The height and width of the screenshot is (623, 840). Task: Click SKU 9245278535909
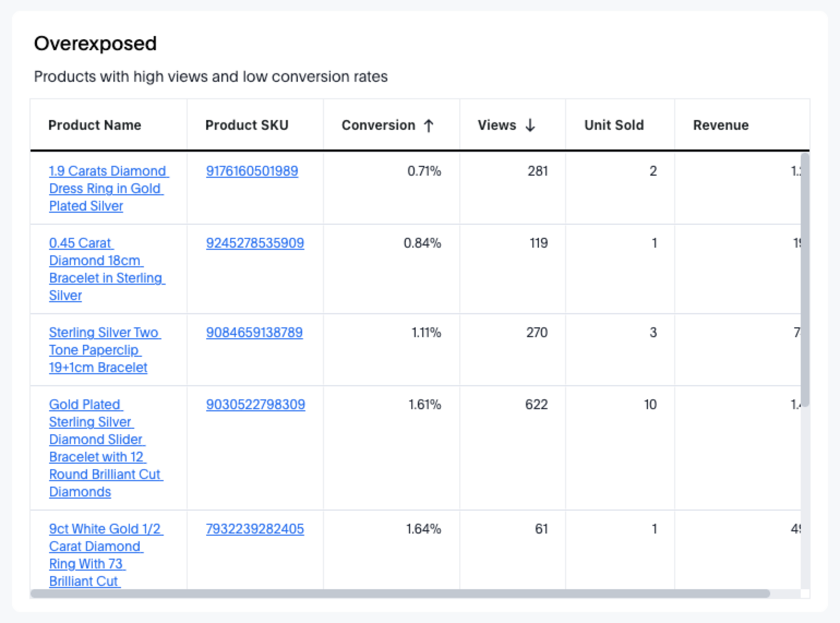tap(255, 243)
